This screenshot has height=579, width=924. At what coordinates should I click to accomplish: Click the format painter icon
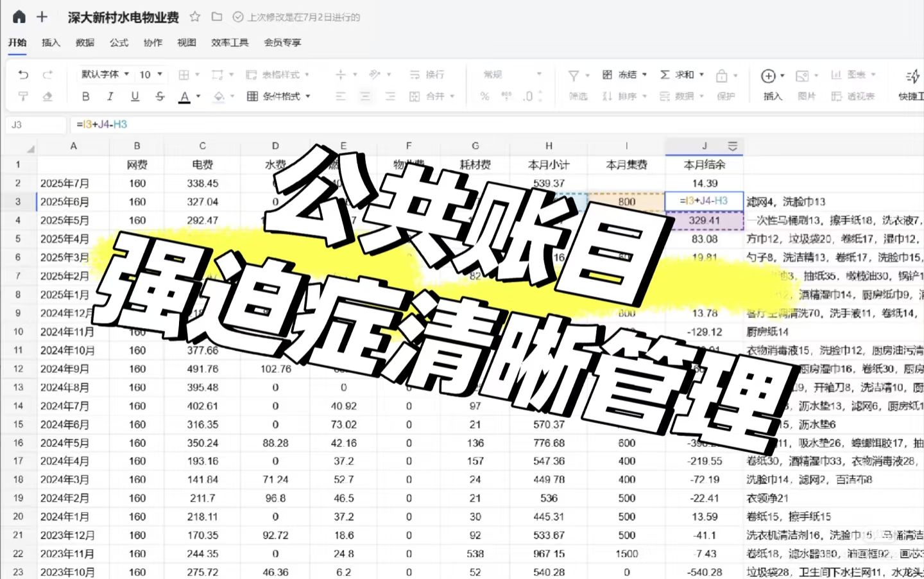(23, 96)
